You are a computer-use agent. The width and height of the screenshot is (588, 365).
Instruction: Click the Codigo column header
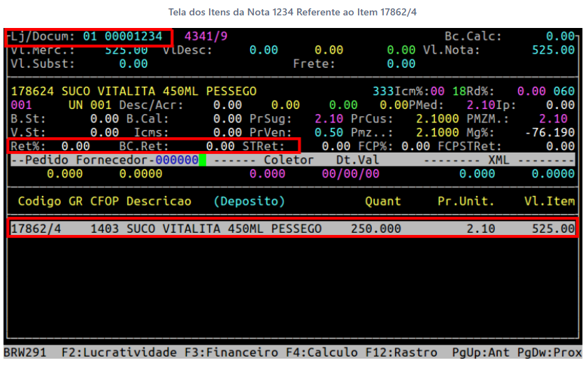pos(39,201)
